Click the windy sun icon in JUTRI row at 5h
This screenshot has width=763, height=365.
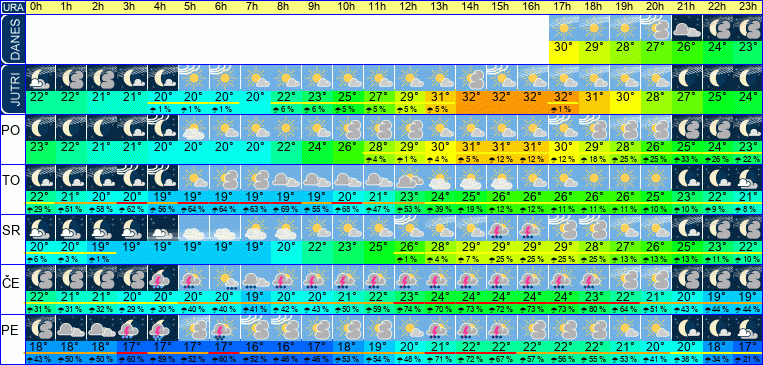coord(194,78)
